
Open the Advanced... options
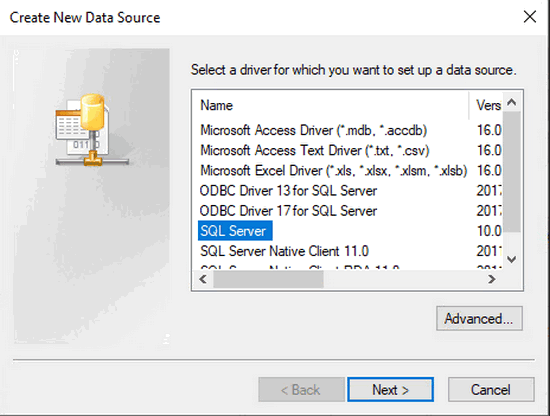[479, 318]
